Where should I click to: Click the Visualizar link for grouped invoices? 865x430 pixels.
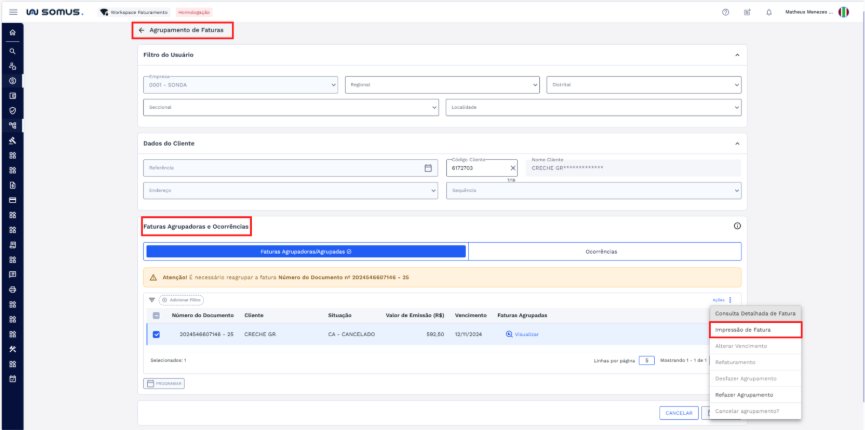click(x=522, y=334)
